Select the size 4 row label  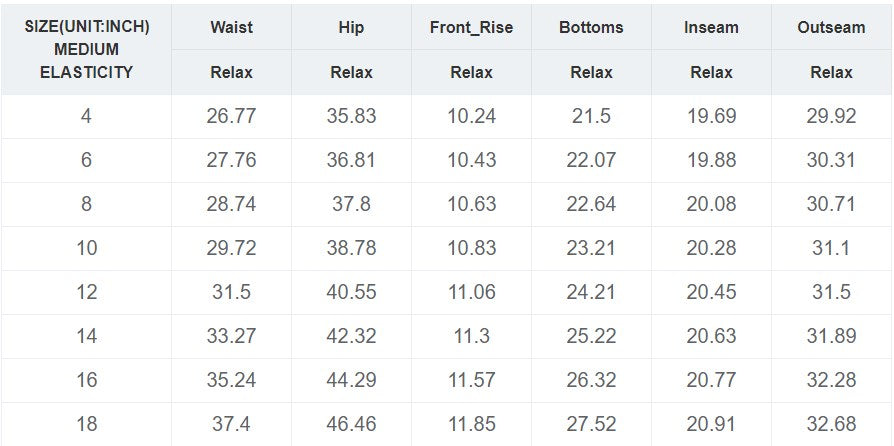coord(86,116)
